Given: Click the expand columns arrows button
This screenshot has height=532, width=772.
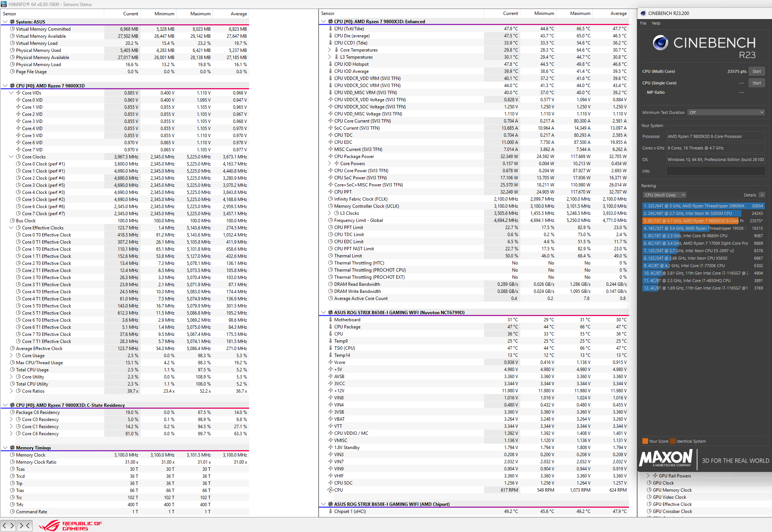Looking at the screenshot, I should (8, 525).
